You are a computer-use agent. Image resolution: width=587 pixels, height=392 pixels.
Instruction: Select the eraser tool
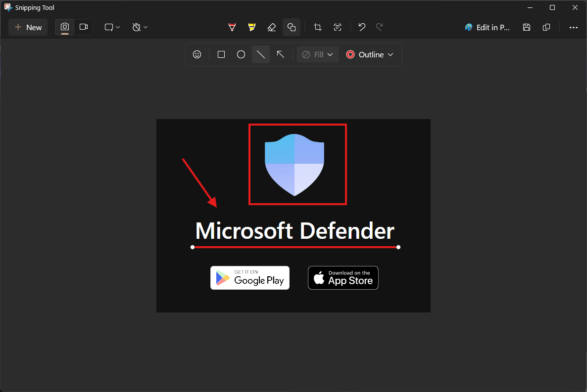tap(272, 27)
